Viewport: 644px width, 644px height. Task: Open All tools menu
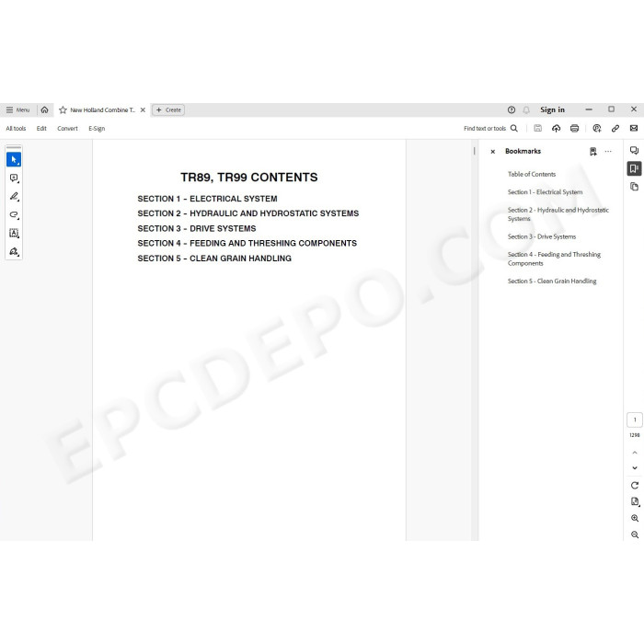(x=16, y=129)
